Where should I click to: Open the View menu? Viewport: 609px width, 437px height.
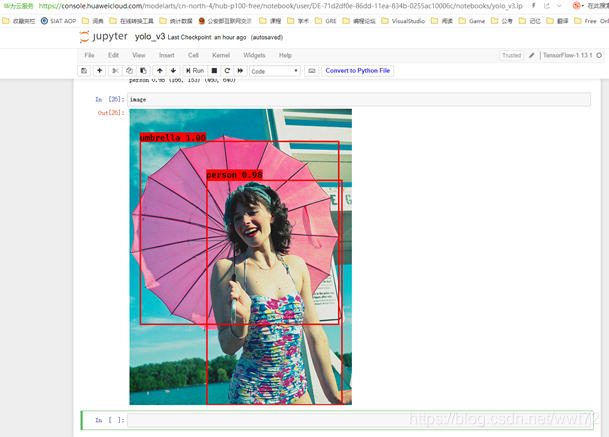pyautogui.click(x=139, y=55)
